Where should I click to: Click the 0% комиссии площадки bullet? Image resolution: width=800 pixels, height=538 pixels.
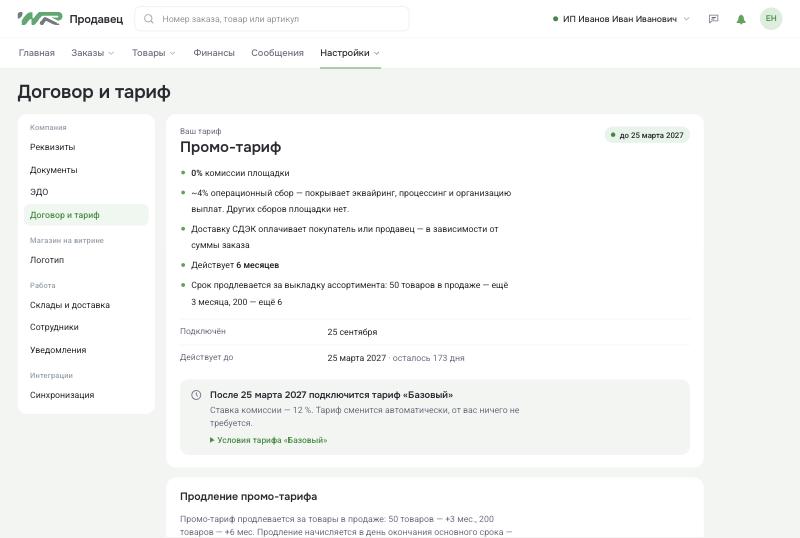click(x=240, y=173)
